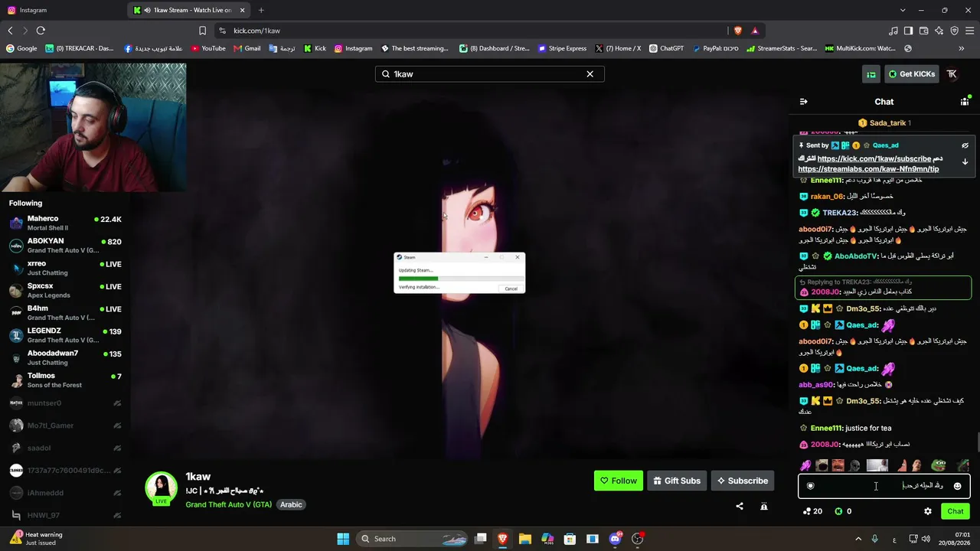Screen dimensions: 980x551
Task: Cancel the Steam update dialog
Action: 511,289
